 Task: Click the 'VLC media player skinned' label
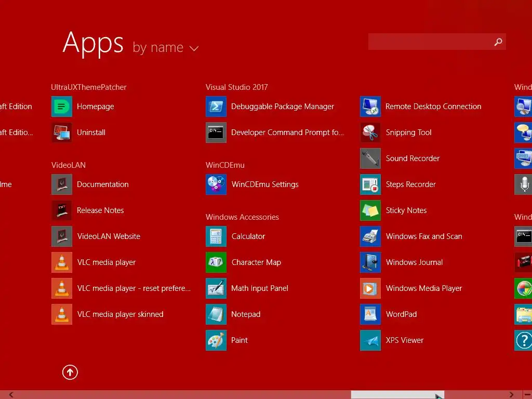[120, 314]
